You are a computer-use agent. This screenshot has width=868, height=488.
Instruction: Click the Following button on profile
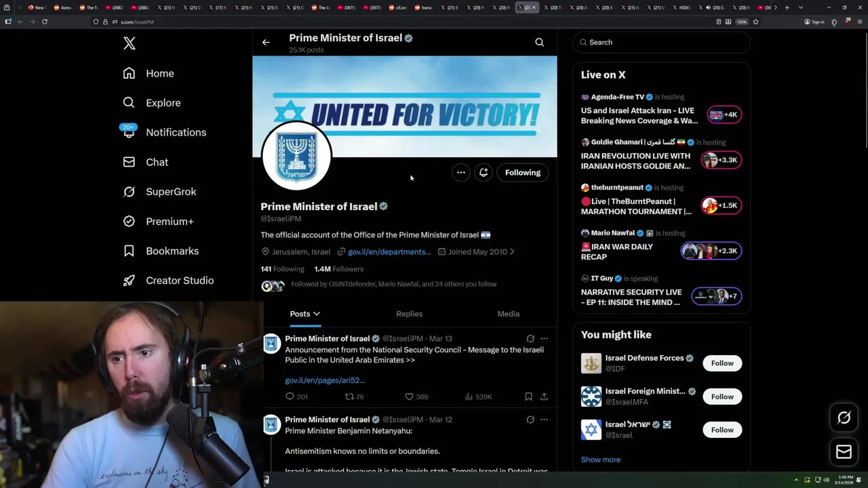point(523,172)
